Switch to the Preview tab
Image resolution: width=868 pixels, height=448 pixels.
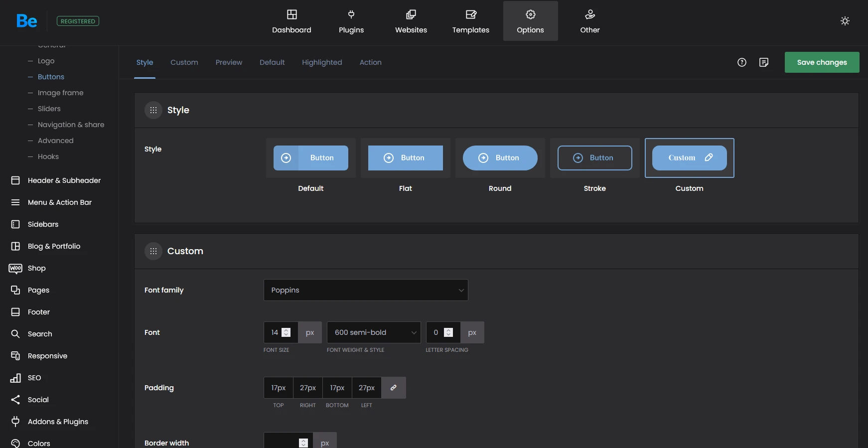click(x=229, y=62)
